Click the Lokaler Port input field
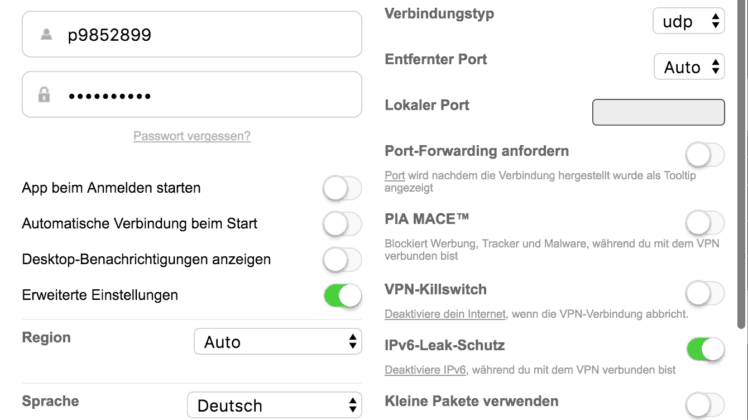Image resolution: width=748 pixels, height=420 pixels. 658,113
